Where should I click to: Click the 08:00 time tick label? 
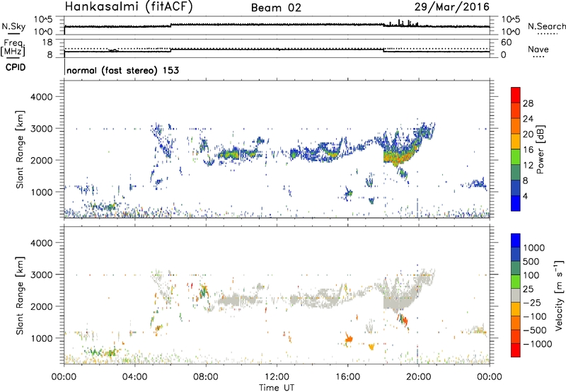pyautogui.click(x=206, y=377)
